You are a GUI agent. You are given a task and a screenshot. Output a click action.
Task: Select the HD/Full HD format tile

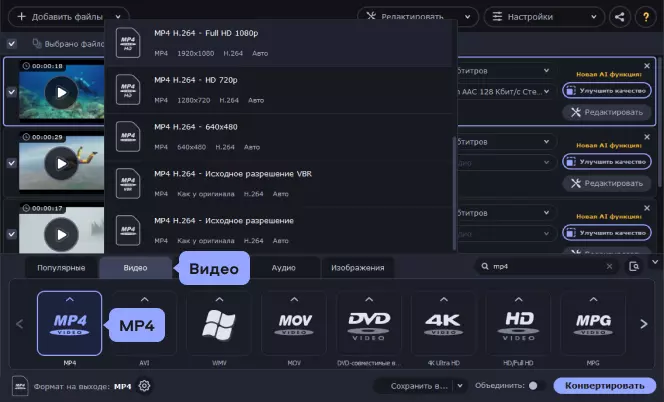(x=518, y=323)
